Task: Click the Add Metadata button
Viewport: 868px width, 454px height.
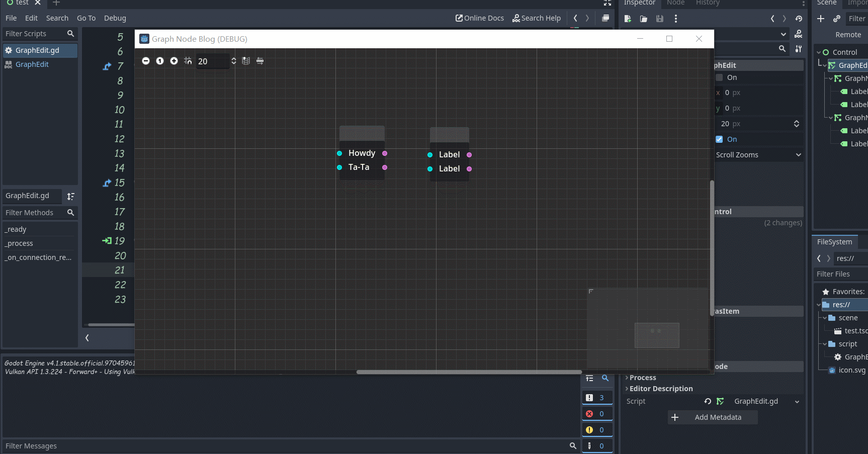Action: click(x=713, y=417)
